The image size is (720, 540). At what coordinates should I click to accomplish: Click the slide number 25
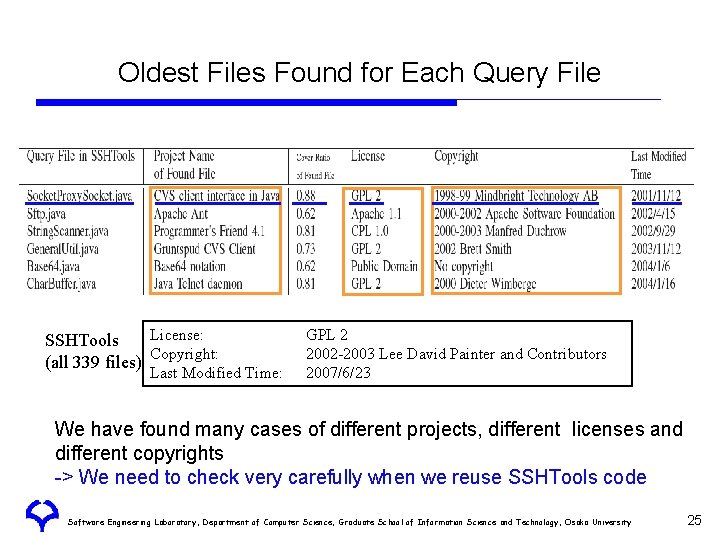694,520
